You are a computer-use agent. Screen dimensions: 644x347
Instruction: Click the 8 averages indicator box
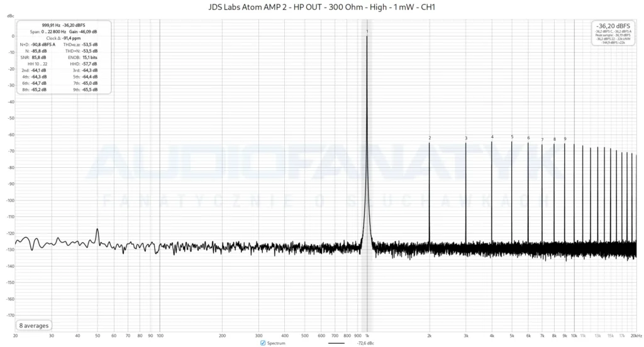pyautogui.click(x=34, y=326)
